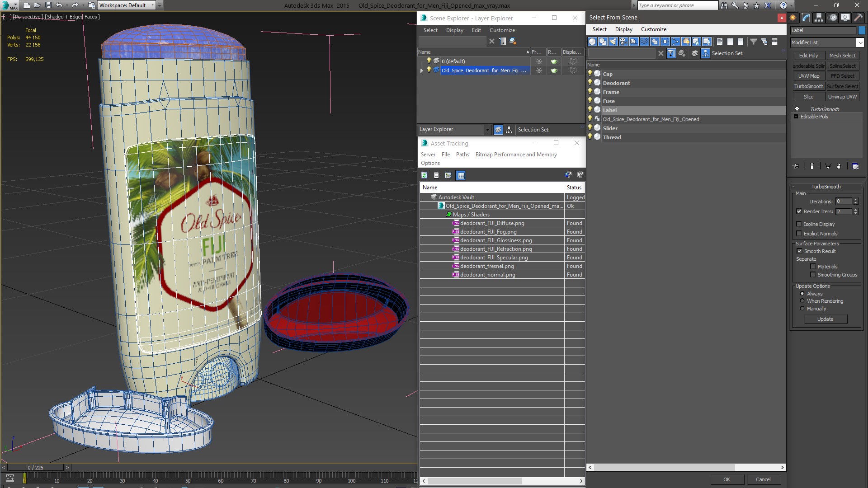Click Select None icon in Select From Scene
This screenshot has height=488, width=868.
(x=730, y=42)
